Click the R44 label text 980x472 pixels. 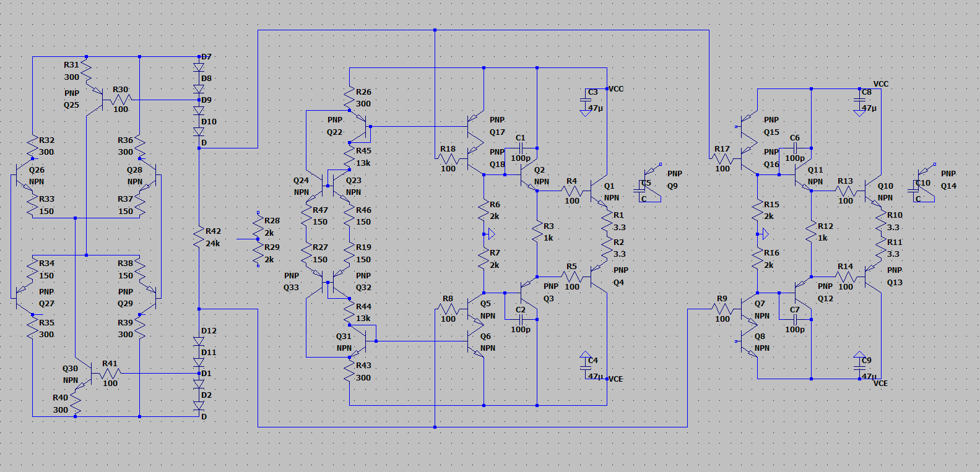[363, 306]
